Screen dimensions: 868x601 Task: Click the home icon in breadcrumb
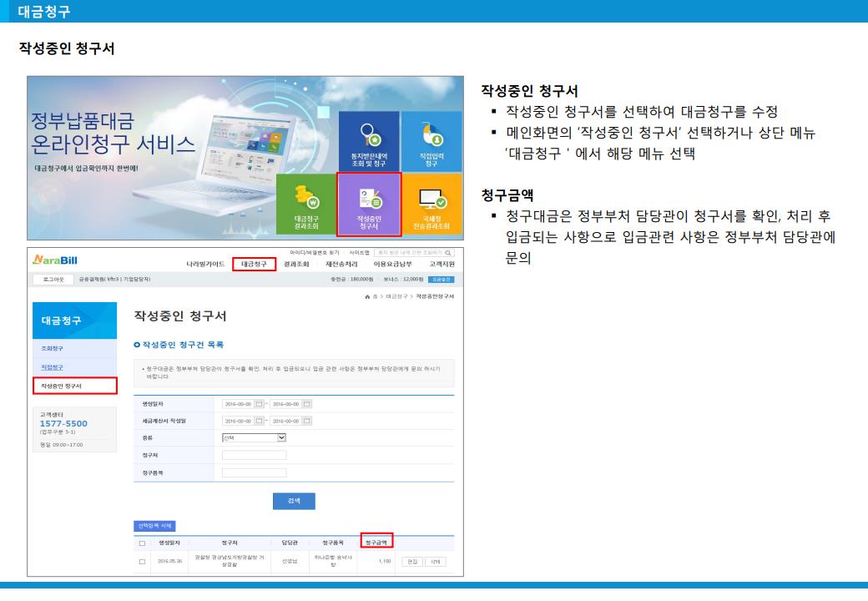coord(367,296)
